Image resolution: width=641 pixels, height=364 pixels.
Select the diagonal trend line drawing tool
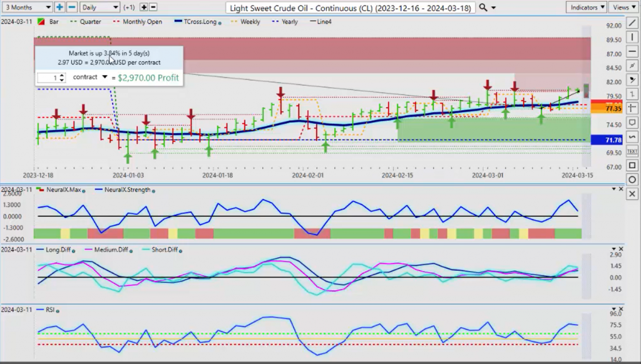click(x=632, y=23)
